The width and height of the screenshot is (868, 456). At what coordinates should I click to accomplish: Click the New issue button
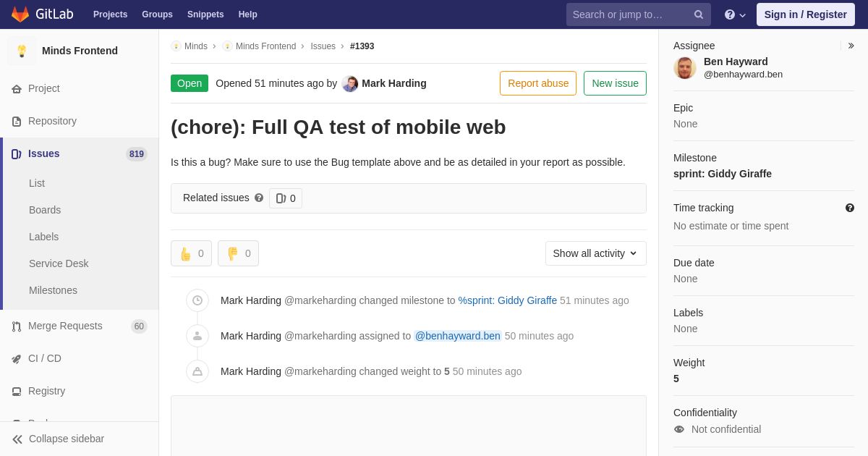coord(615,83)
